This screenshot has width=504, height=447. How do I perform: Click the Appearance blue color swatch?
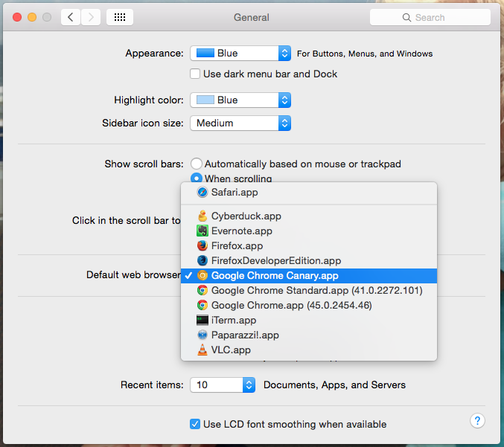(205, 53)
